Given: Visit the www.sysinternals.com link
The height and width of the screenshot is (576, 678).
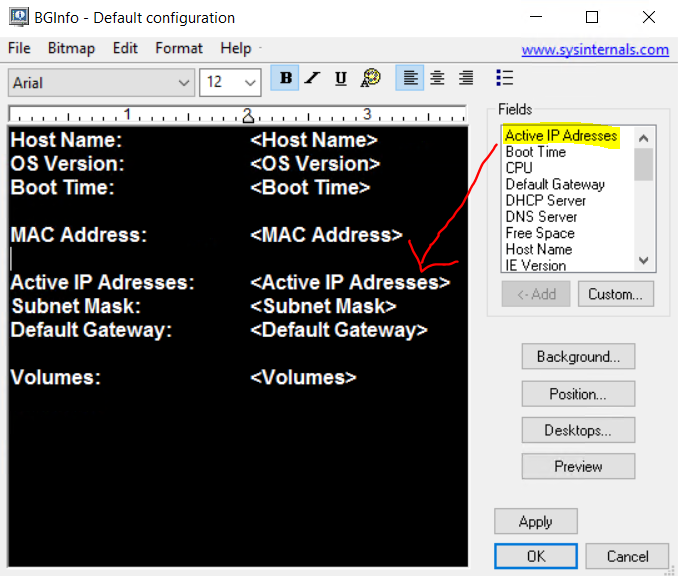Looking at the screenshot, I should (595, 49).
